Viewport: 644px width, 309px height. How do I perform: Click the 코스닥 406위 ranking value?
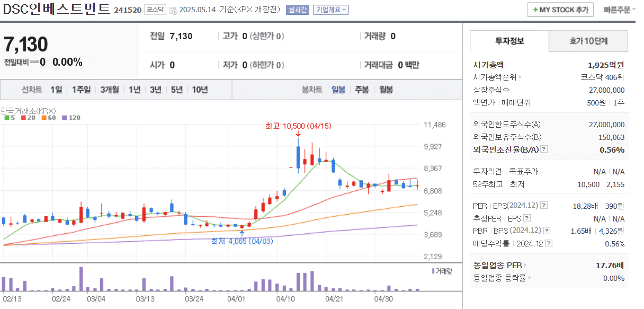click(603, 77)
